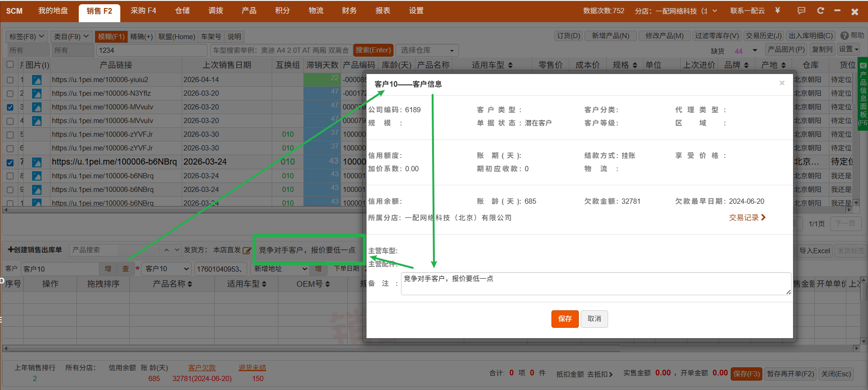
Task: Close the 客户信息 dialog with X
Action: tap(782, 83)
